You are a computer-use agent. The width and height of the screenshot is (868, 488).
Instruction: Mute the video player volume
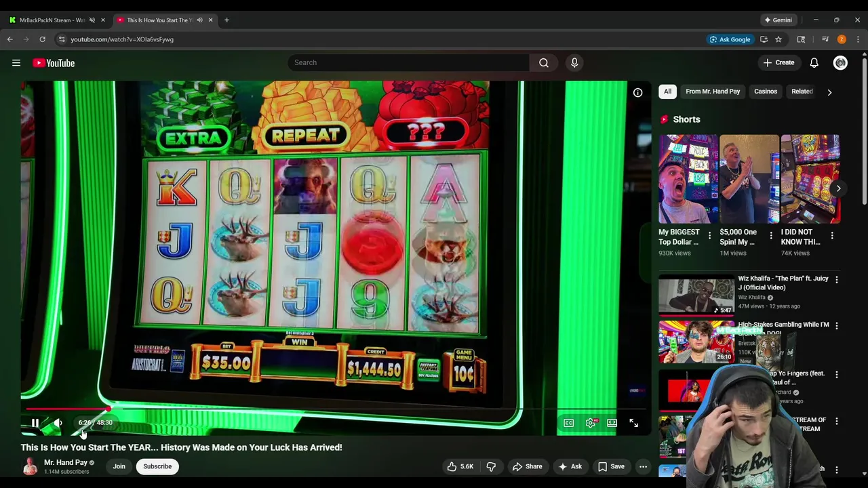58,423
